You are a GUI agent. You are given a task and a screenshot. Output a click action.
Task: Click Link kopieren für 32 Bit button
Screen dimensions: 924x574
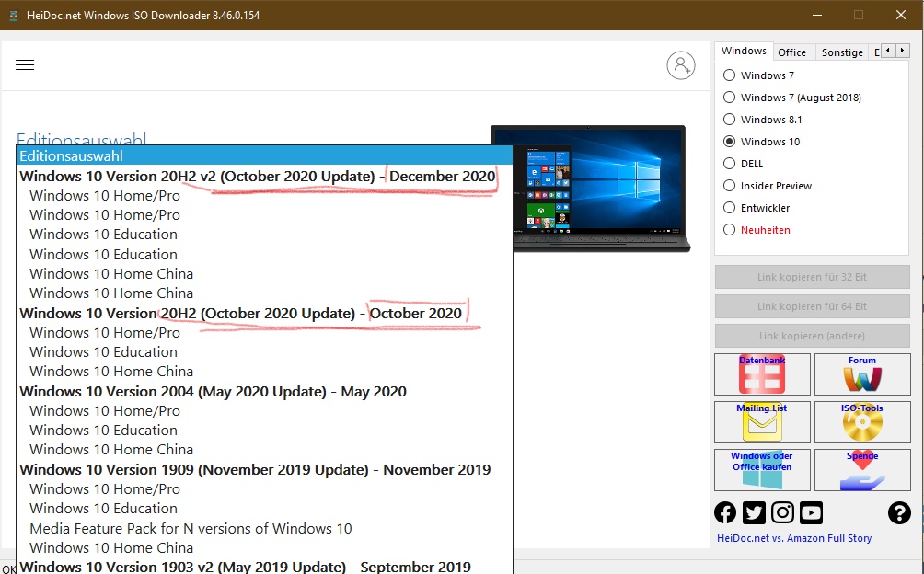point(812,277)
